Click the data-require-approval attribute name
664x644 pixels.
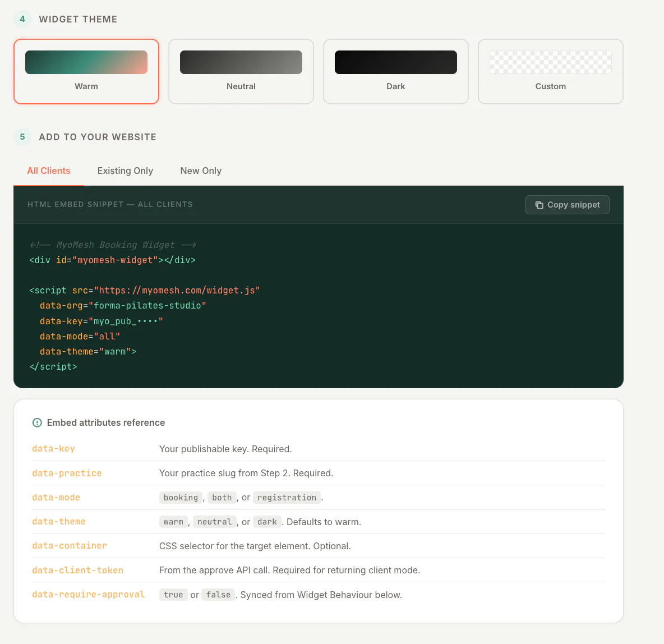point(89,595)
